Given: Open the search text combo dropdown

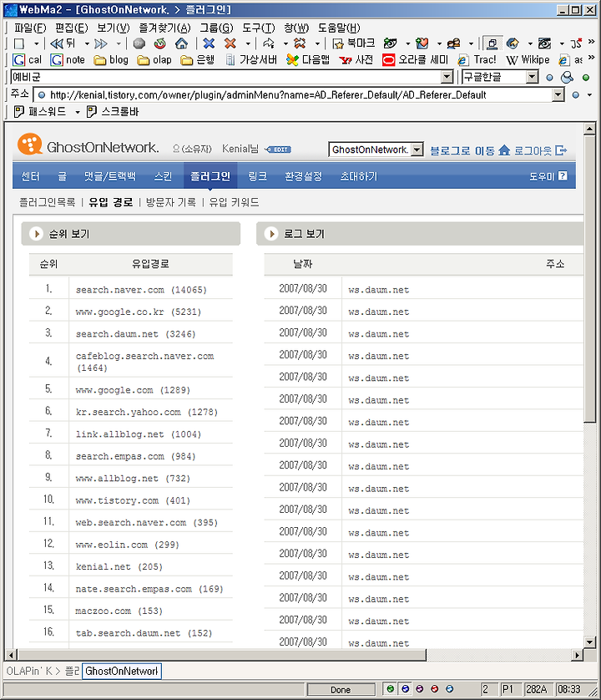Looking at the screenshot, I should coord(447,77).
